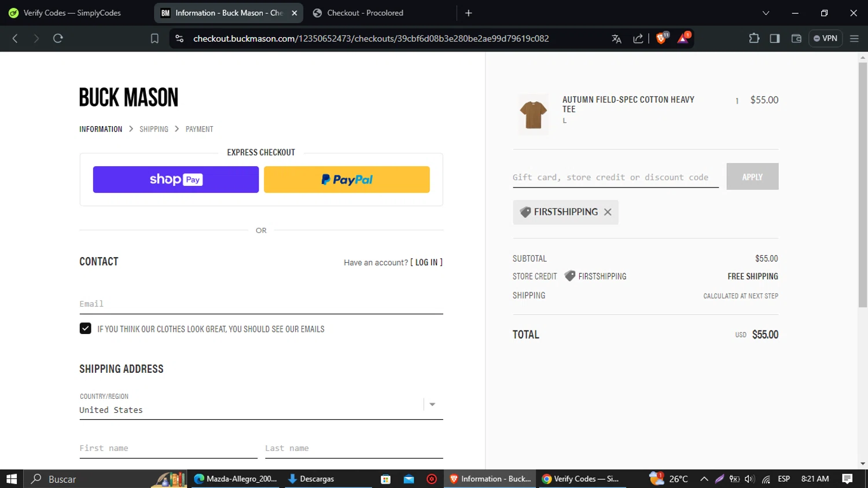
Task: Uncheck the email newsletter checkbox
Action: tap(85, 328)
